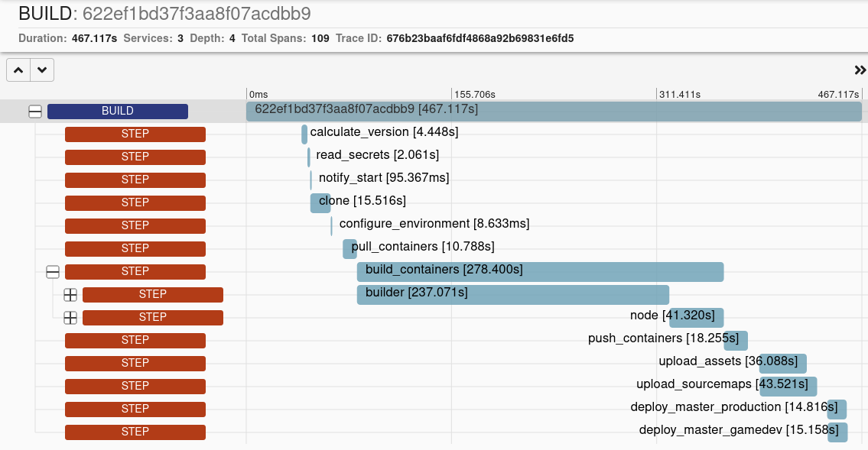This screenshot has width=868, height=450.
Task: Click the 467.117s timeline end label
Action: coord(838,95)
